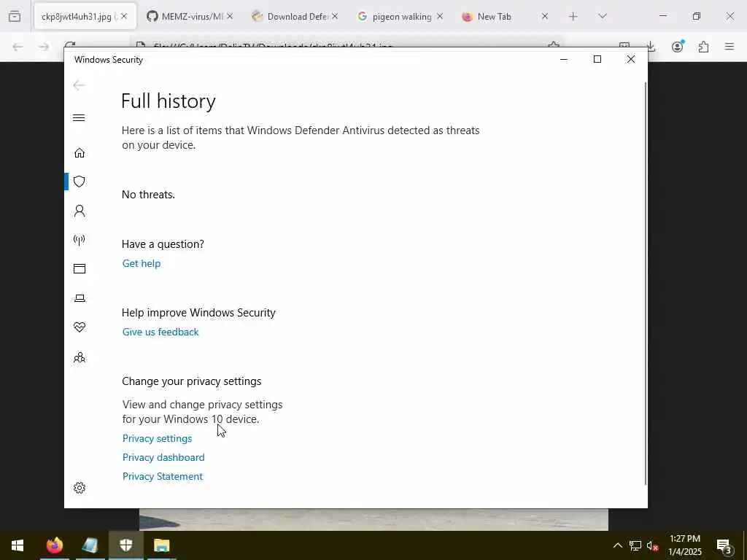Click the Get help link
747x560 pixels.
pos(142,263)
